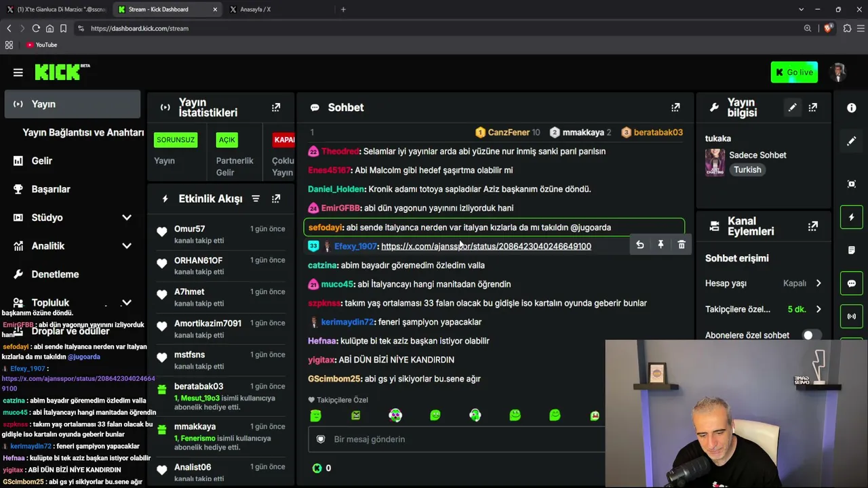Toggle the broadcast signal icon in right rail
The image size is (868, 488).
(852, 317)
